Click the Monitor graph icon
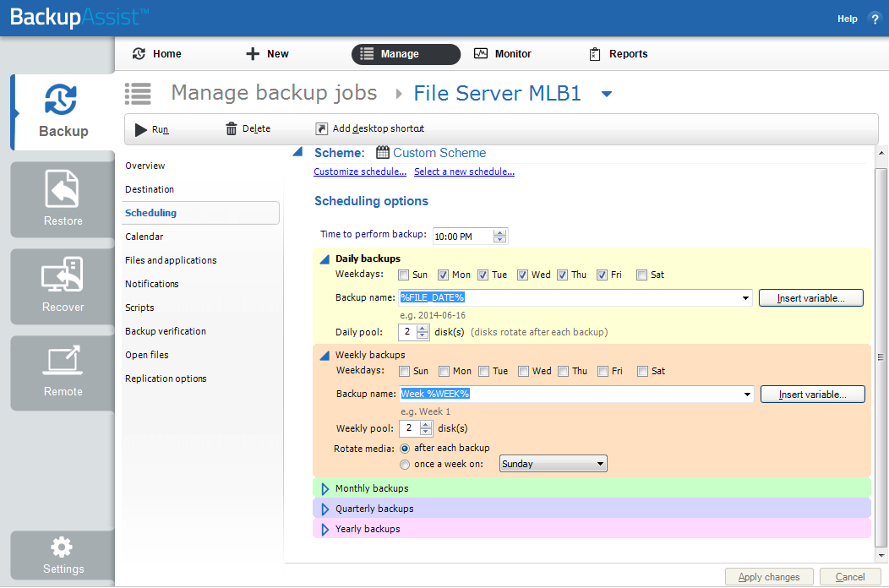 481,53
